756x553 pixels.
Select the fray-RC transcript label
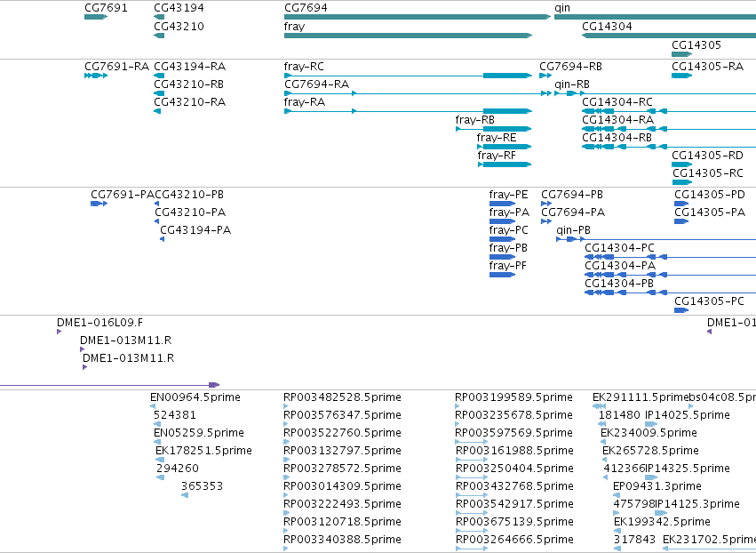pyautogui.click(x=304, y=67)
